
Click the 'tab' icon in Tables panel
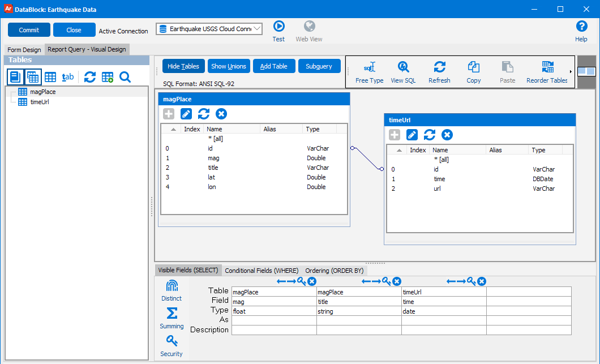pos(68,77)
